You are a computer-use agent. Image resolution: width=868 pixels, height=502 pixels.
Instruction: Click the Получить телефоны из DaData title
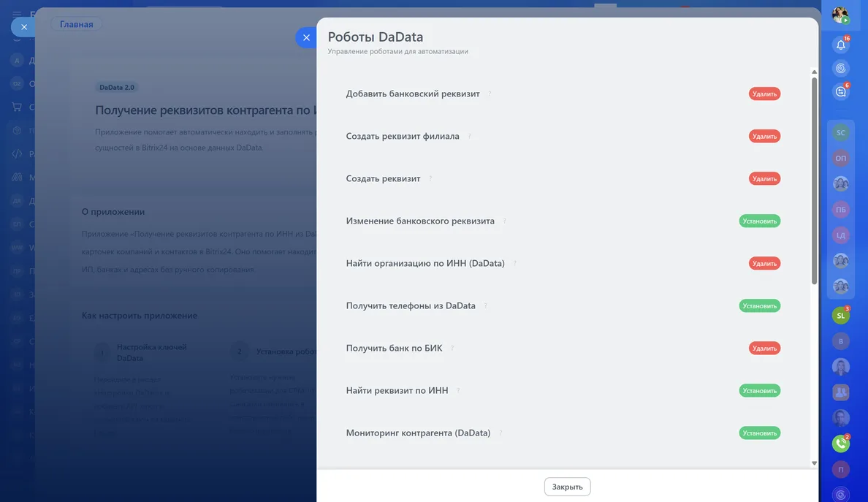click(x=411, y=305)
